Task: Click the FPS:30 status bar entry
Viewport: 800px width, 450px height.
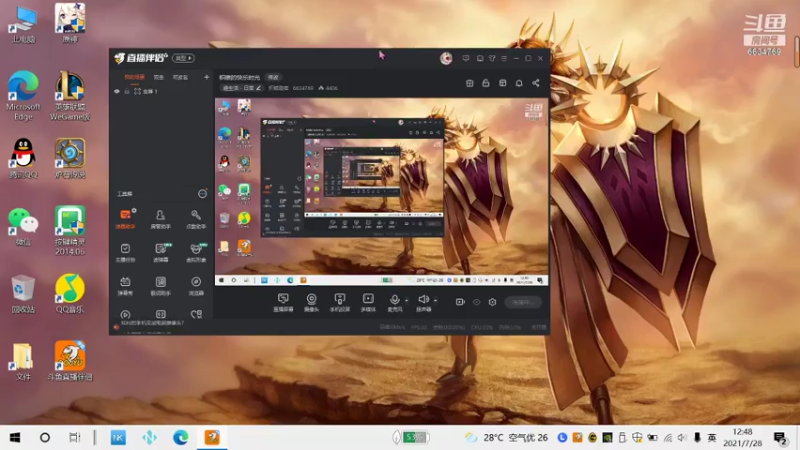Action: coord(419,328)
